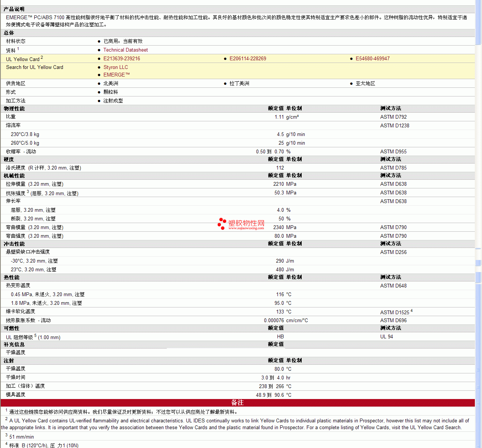
Task: Click the 0.45 MPa heat deflection row
Action: pos(238,294)
